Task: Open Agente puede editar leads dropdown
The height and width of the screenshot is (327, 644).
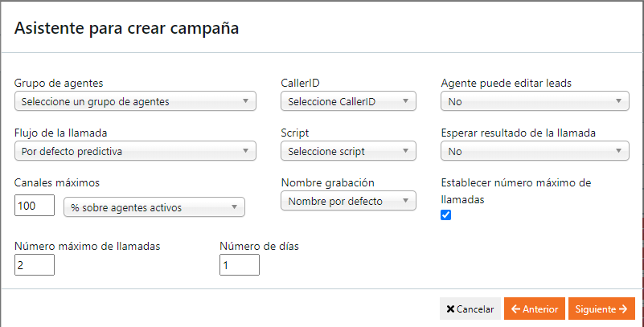Action: coord(535,101)
